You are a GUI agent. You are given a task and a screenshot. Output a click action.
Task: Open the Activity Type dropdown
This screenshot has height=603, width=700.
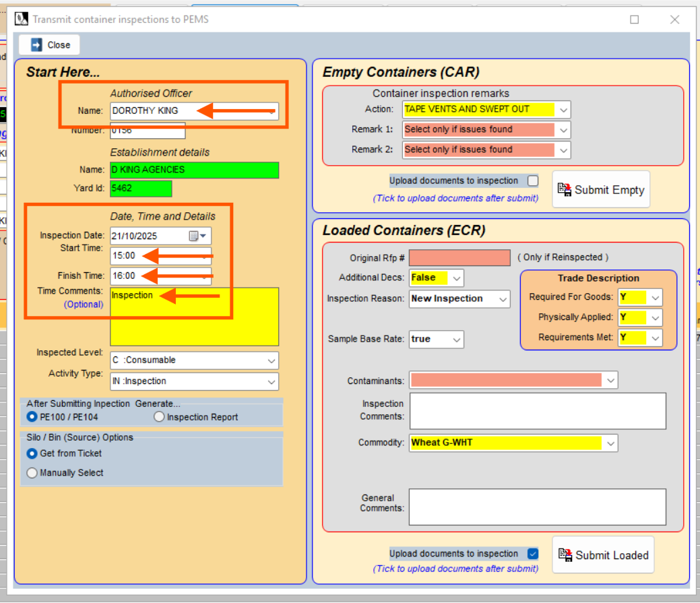[x=271, y=381]
